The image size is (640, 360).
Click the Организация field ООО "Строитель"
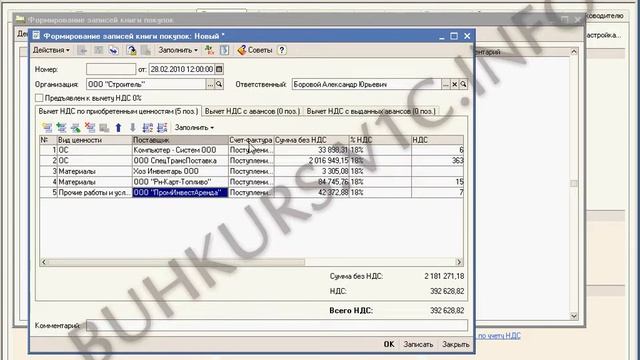coord(146,84)
